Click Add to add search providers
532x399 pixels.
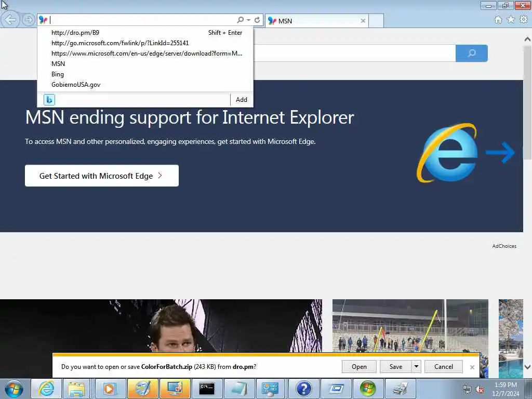coord(242,100)
